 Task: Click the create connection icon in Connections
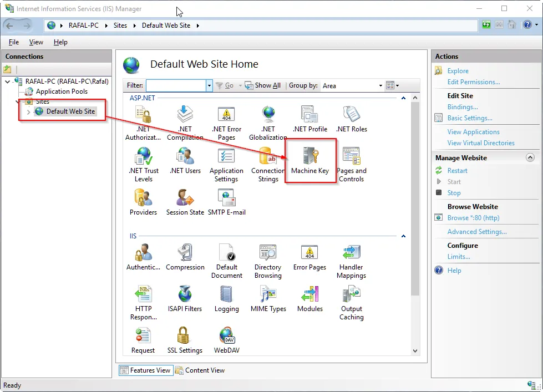point(7,69)
